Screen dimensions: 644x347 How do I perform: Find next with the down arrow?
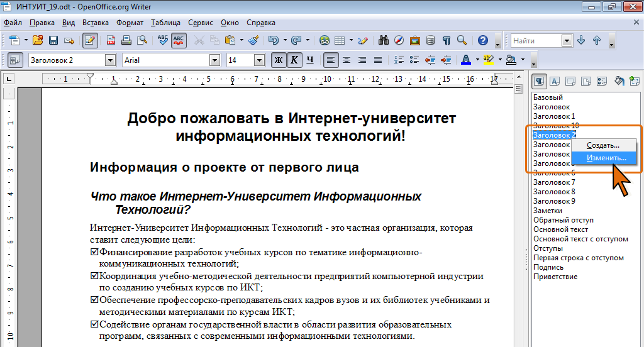(x=581, y=40)
